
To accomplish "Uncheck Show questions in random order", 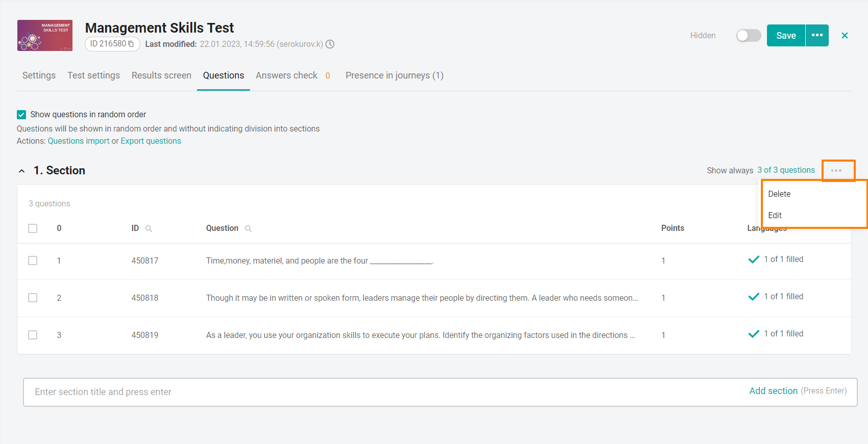I will (x=21, y=115).
